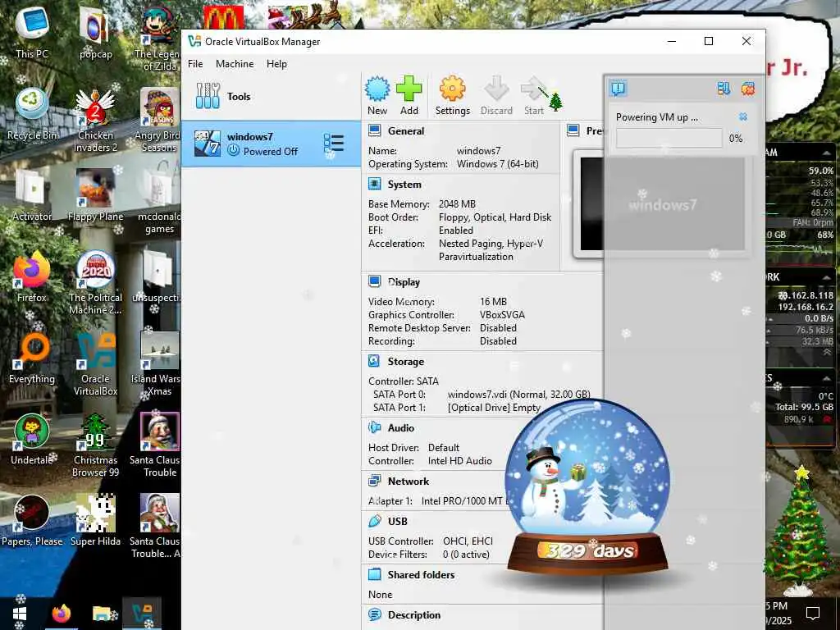The image size is (840, 630).
Task: Click the Storage section header
Action: point(405,362)
